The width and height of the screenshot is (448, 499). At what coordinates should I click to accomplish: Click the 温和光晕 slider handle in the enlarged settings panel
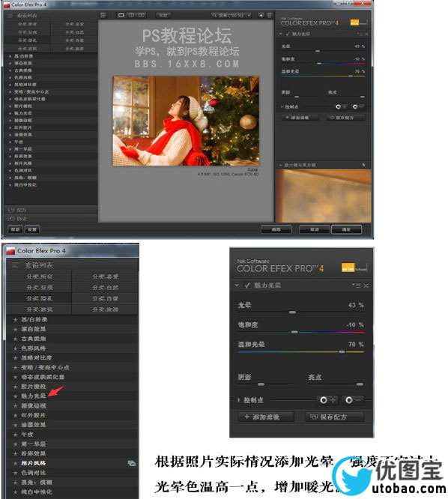342,351
